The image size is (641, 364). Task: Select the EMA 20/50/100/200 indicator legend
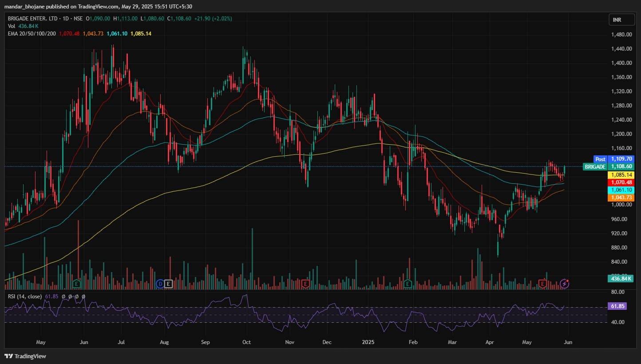pos(32,34)
